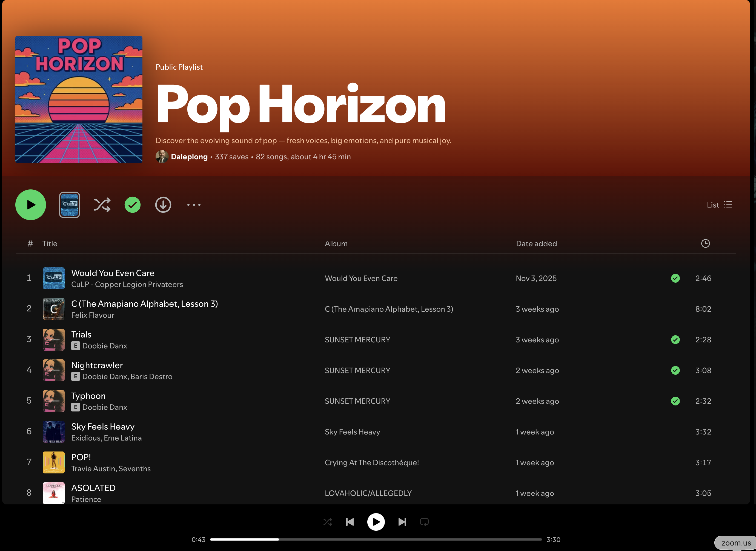
Task: Go to previous track in player bar
Action: pos(350,522)
